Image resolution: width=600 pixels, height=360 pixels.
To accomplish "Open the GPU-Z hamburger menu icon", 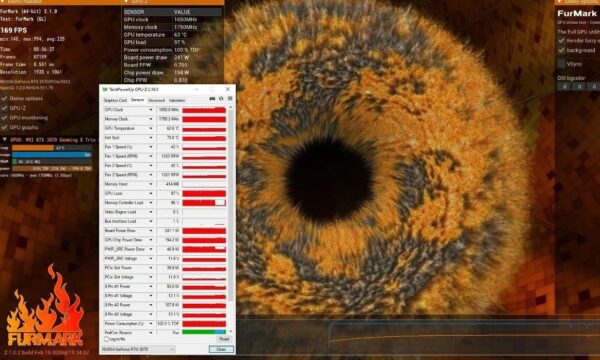I will [x=230, y=99].
